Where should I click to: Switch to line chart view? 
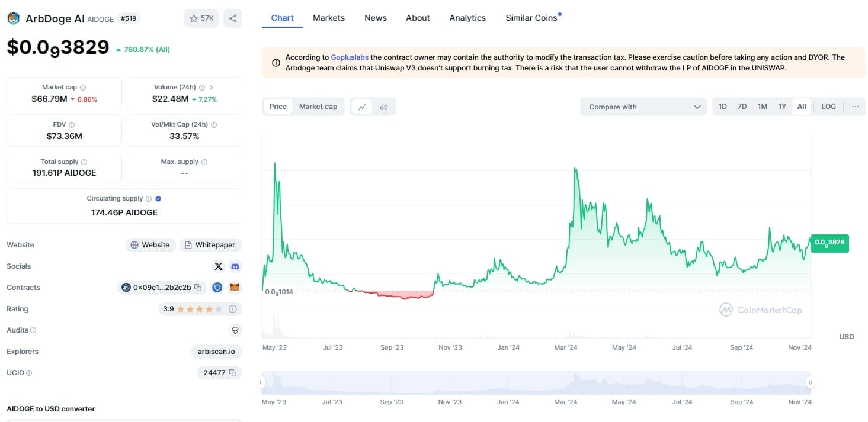coord(362,107)
